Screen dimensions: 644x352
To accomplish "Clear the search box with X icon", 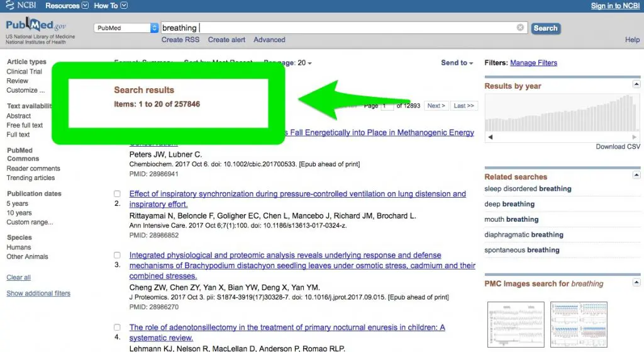I will point(520,28).
